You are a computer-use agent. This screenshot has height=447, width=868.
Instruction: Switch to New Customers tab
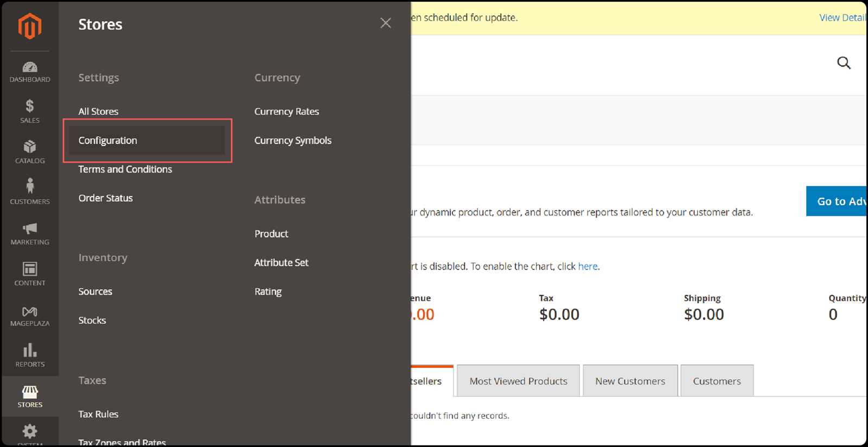(630, 381)
